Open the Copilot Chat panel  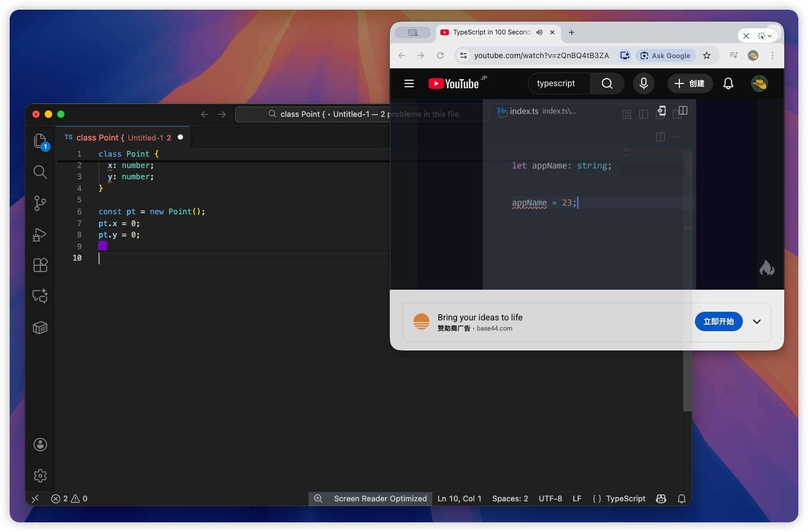tap(40, 296)
